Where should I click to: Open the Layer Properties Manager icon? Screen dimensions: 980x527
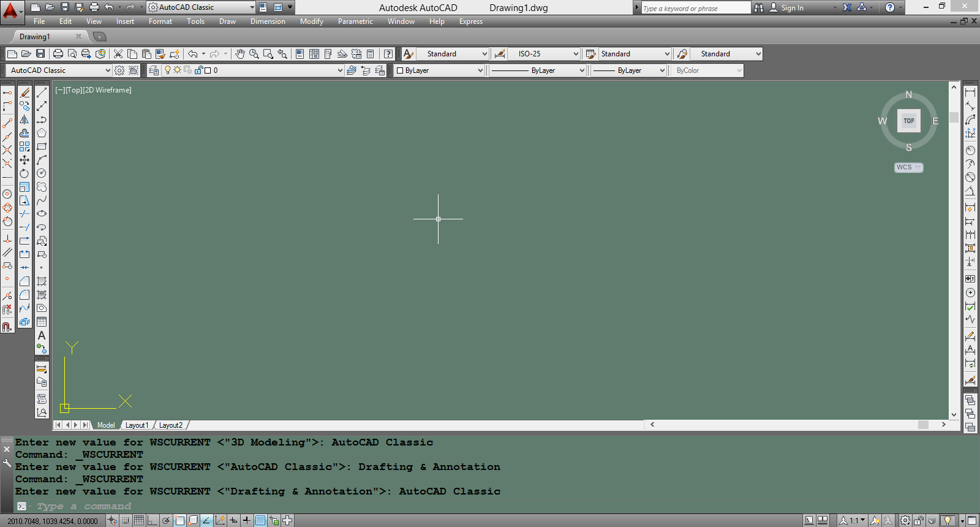pos(154,70)
